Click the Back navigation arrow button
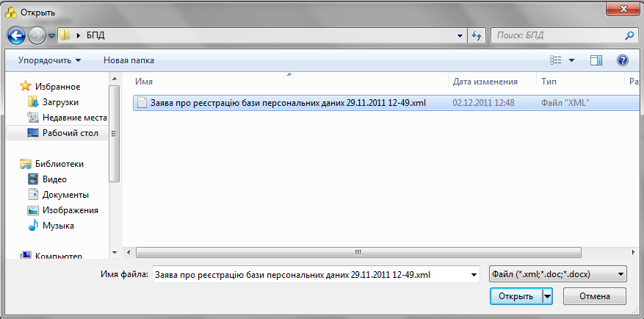Viewport: 644px width, 319px height. 16,35
